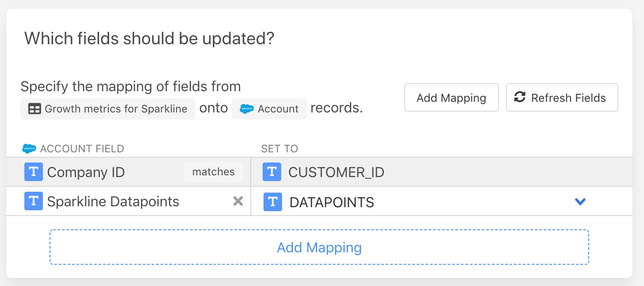Image resolution: width=644 pixels, height=286 pixels.
Task: Remove the Sparkline Datapoints mapping
Action: pyautogui.click(x=238, y=201)
